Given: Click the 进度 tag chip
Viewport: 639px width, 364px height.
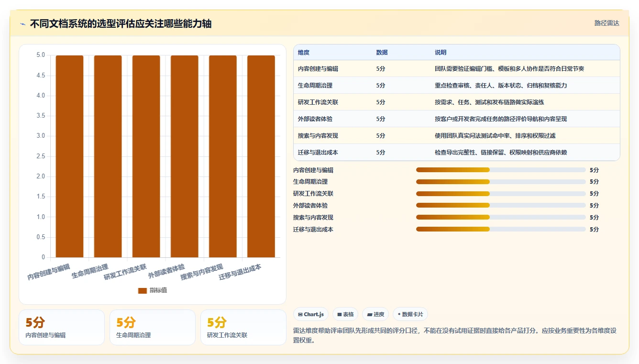Looking at the screenshot, I should pos(375,314).
